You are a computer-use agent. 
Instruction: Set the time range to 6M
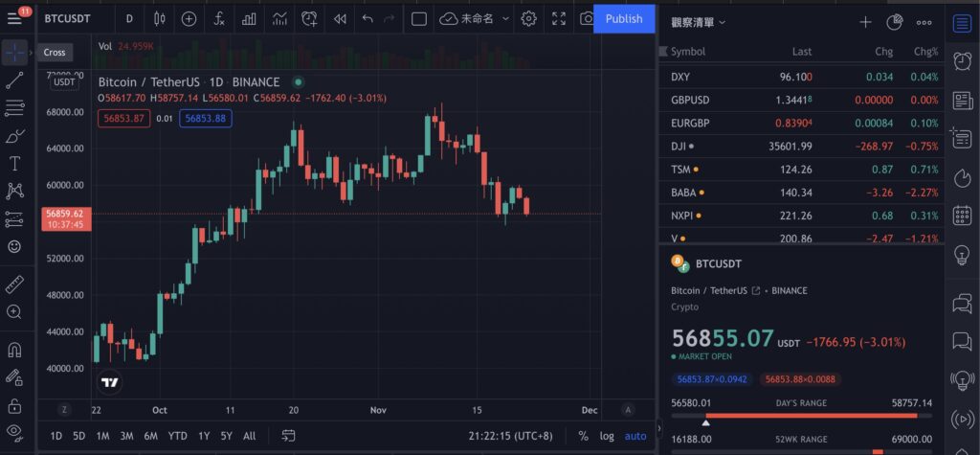(150, 436)
